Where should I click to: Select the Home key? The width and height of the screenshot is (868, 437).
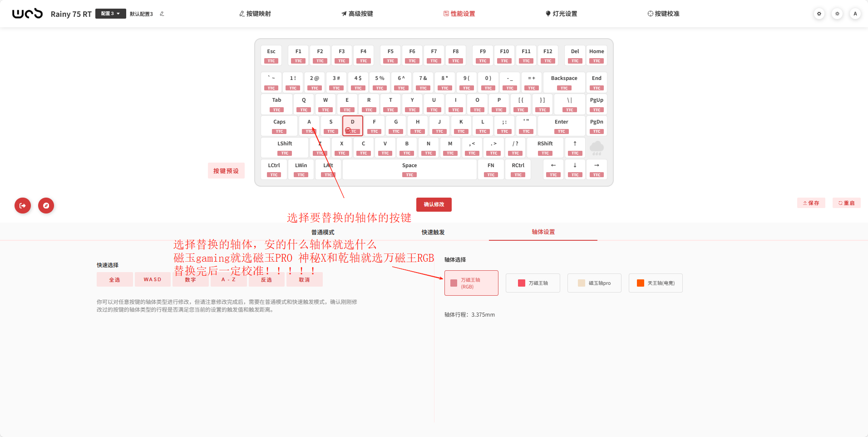pos(597,55)
